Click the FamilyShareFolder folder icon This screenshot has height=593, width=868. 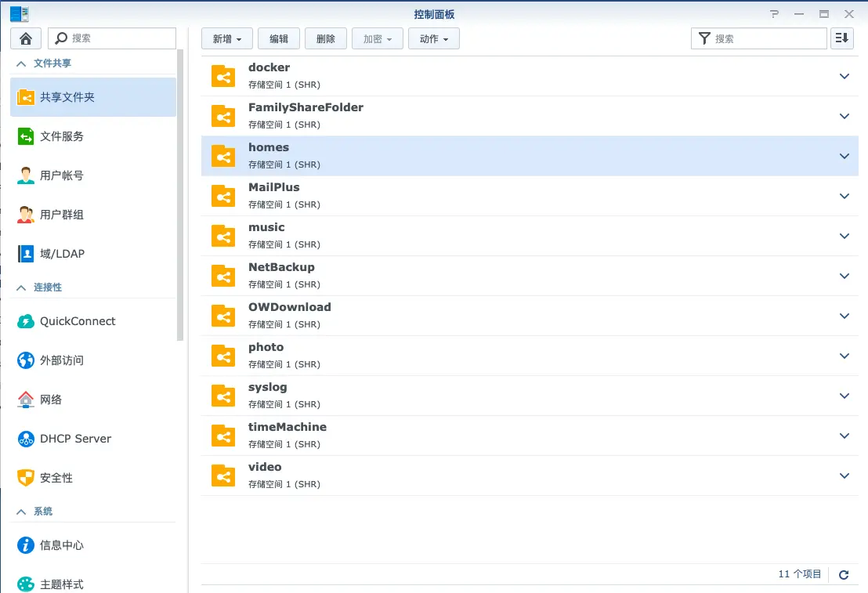223,116
